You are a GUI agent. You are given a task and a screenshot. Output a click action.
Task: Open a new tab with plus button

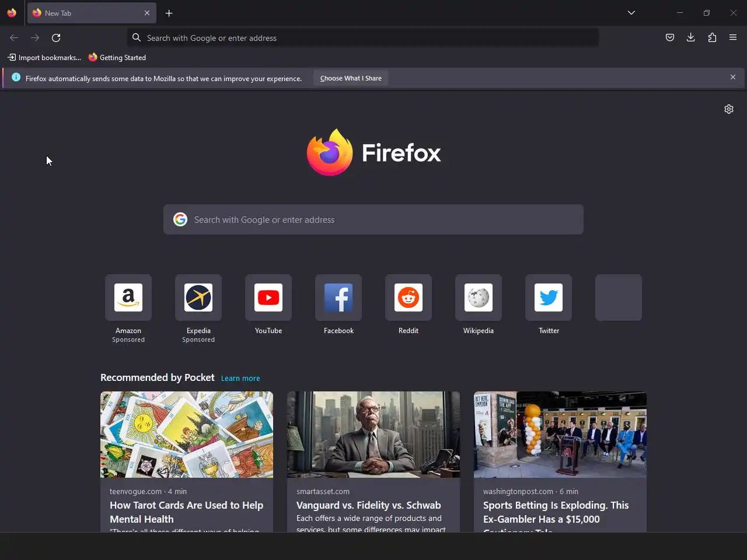coord(169,13)
